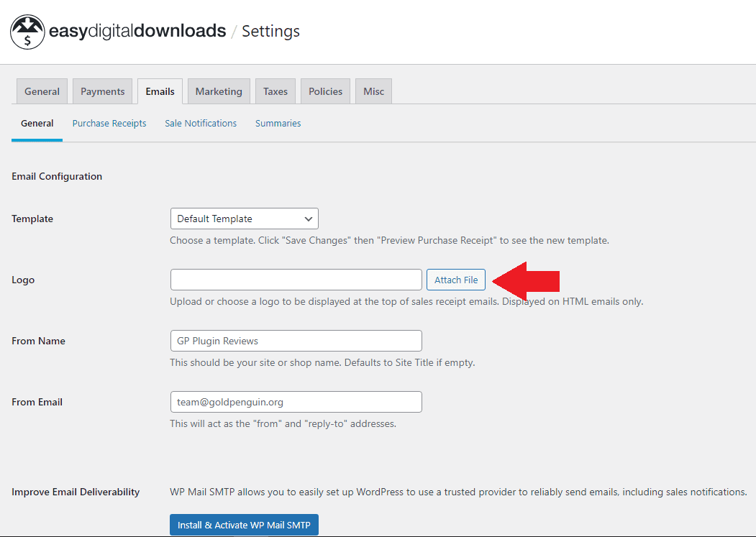
Task: Click the Template dropdown chevron arrow
Action: (x=309, y=219)
